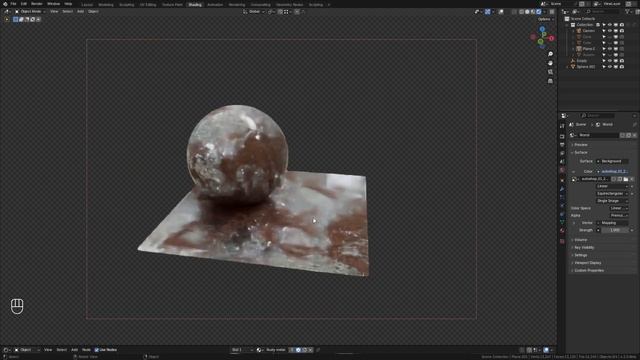Viewport: 640px width, 360px height.
Task: Switch to the UV Editing workspace tab
Action: (x=148, y=4)
